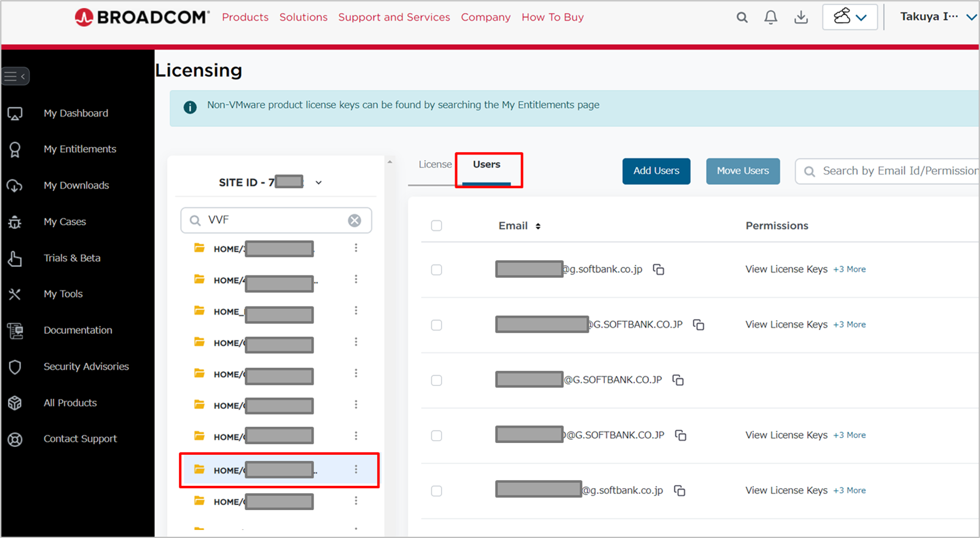
Task: Expand +3 More permissions for last visible user
Action: 850,490
